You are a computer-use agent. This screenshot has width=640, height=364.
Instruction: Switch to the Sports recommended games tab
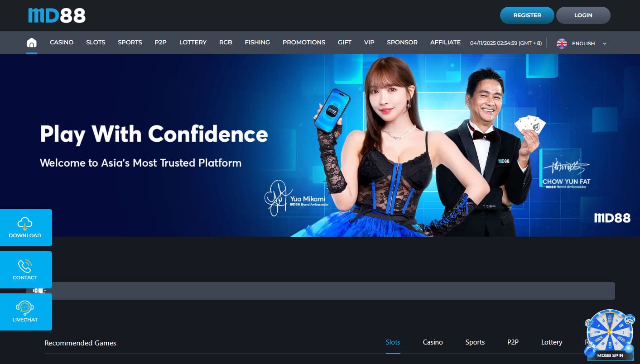(475, 342)
